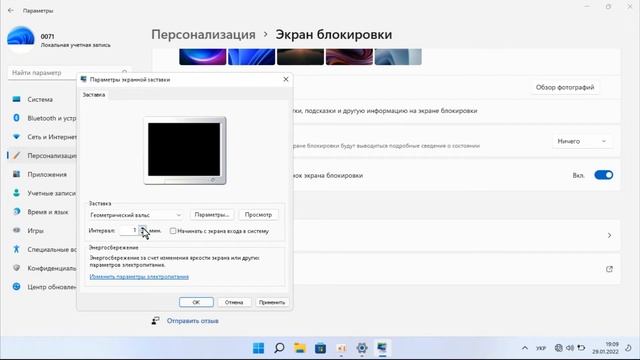Open external link icon in the settings row
Screen dimensions: 640x360
pyautogui.click(x=609, y=269)
